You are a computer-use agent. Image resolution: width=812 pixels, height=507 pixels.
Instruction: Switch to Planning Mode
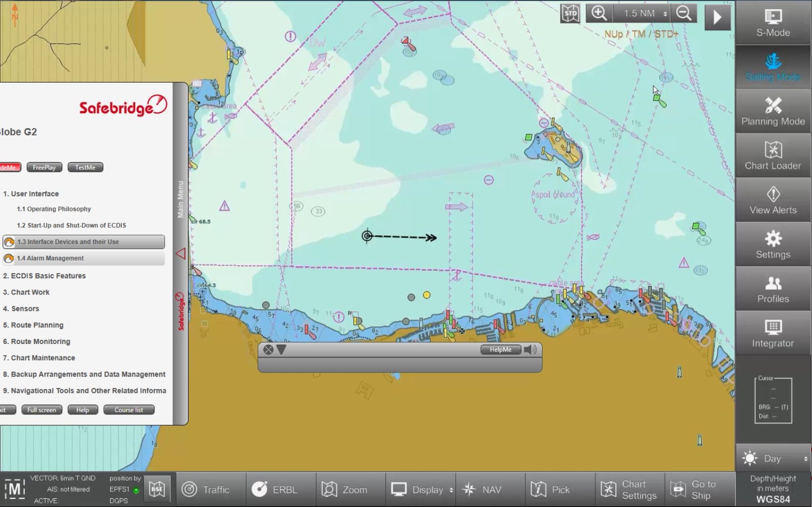[x=772, y=112]
